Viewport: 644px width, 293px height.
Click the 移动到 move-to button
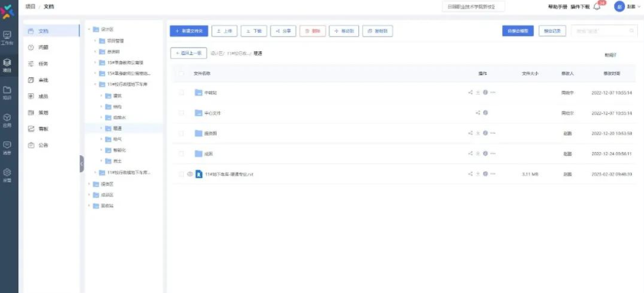344,31
